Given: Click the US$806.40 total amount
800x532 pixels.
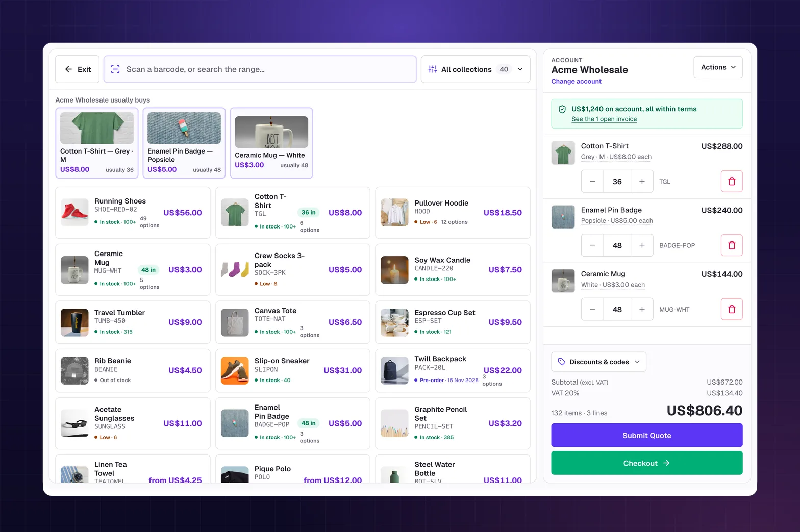Looking at the screenshot, I should click(705, 411).
